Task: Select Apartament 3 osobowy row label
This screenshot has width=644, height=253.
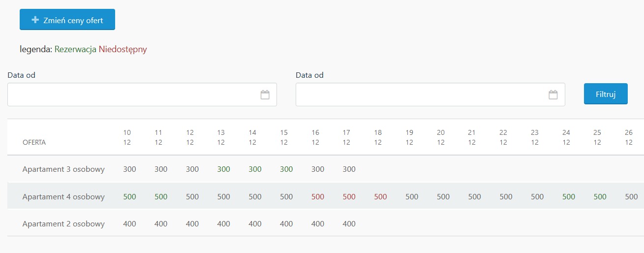Action: pos(63,169)
